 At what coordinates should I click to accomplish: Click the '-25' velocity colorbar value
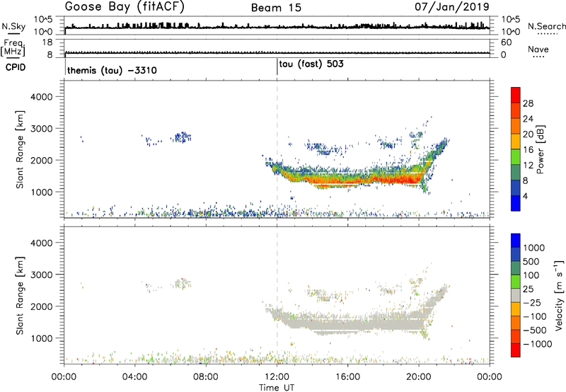531,302
